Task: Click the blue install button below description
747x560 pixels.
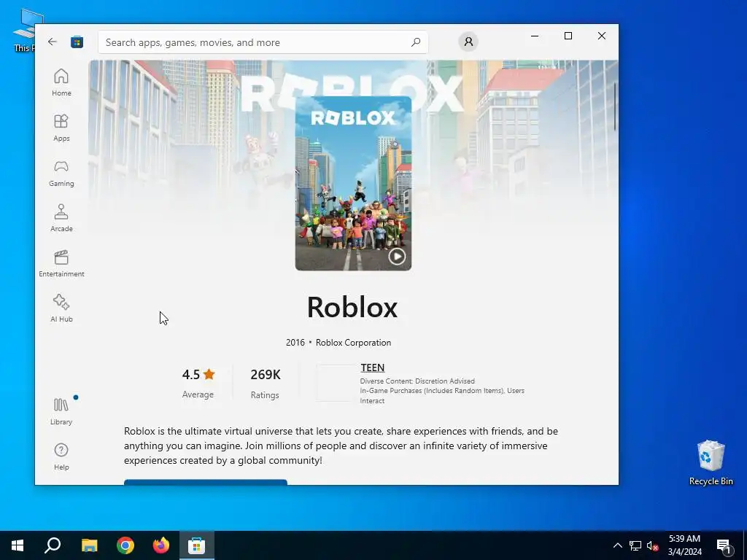Action: [205, 482]
